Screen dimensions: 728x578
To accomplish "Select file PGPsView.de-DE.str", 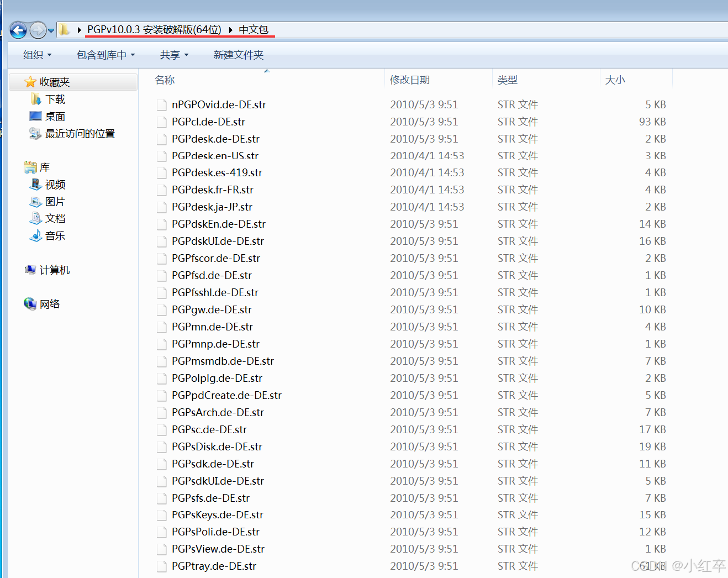I will click(218, 549).
